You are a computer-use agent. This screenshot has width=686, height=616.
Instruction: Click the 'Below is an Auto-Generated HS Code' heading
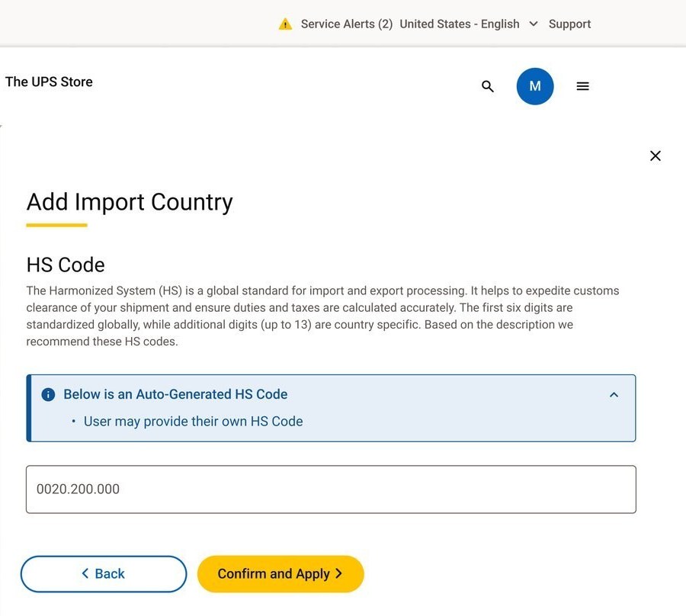[175, 394]
